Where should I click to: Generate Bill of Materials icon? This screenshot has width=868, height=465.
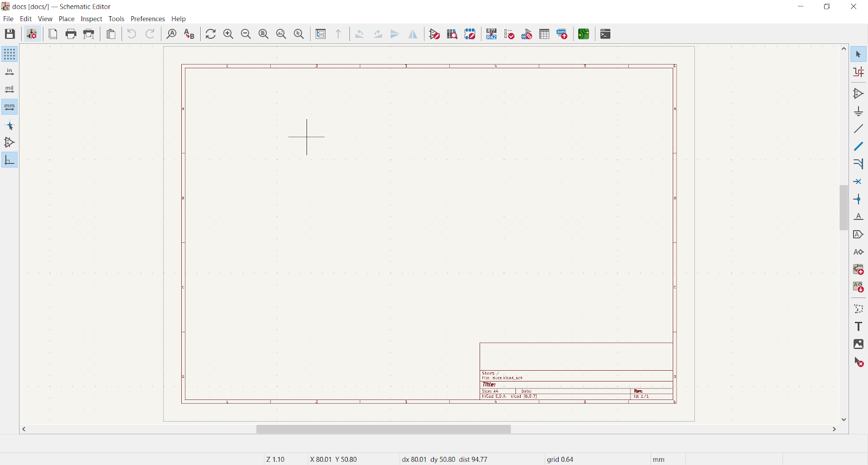coord(562,34)
